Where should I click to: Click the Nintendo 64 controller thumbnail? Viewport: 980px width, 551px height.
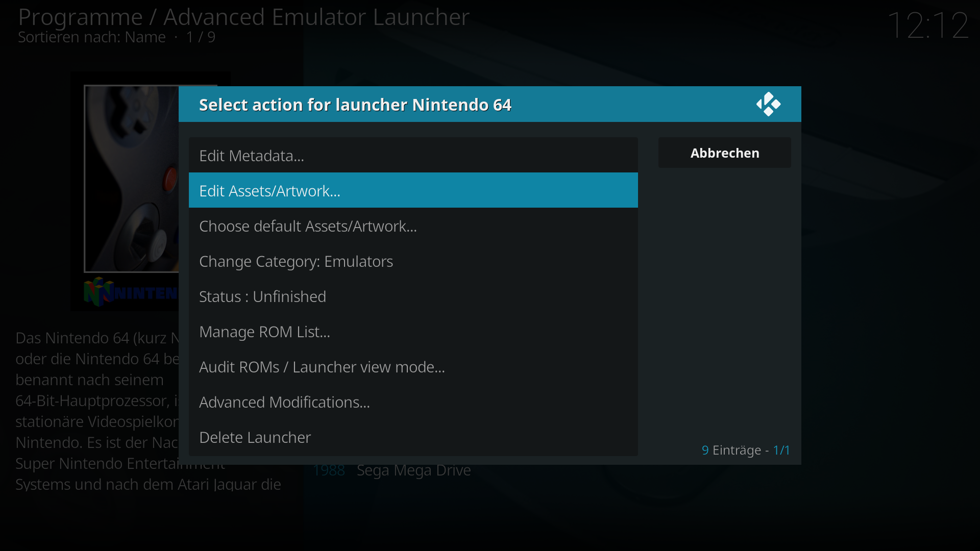point(132,179)
